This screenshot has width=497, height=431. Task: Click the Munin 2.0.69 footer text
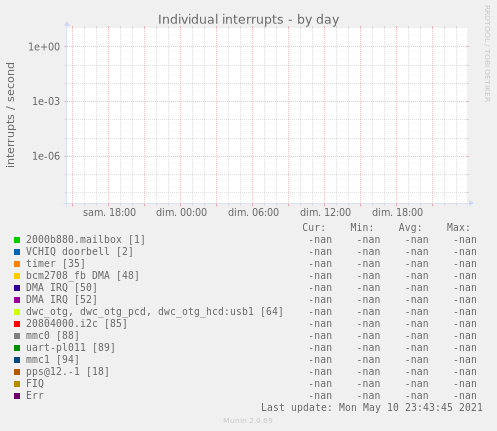(248, 421)
